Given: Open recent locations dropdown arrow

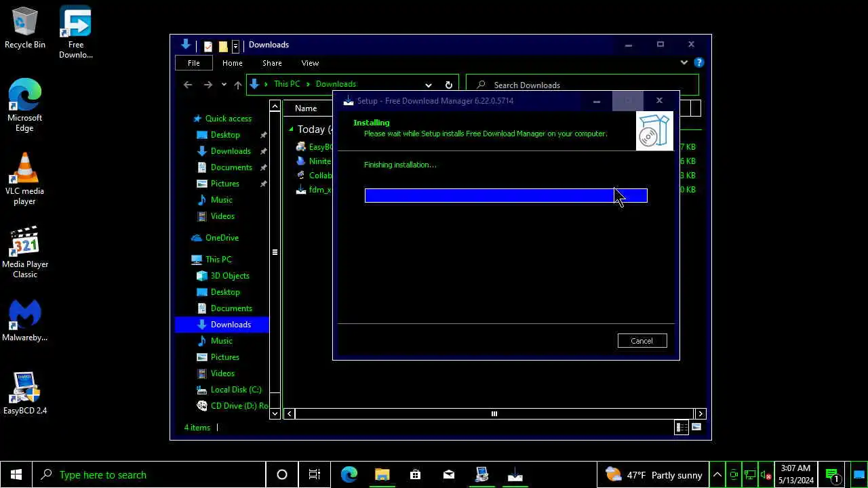Looking at the screenshot, I should 224,85.
